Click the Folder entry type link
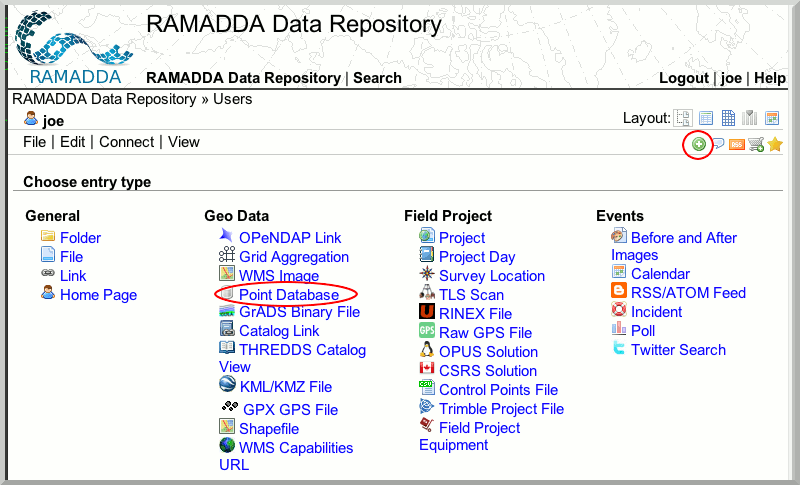 pyautogui.click(x=80, y=238)
